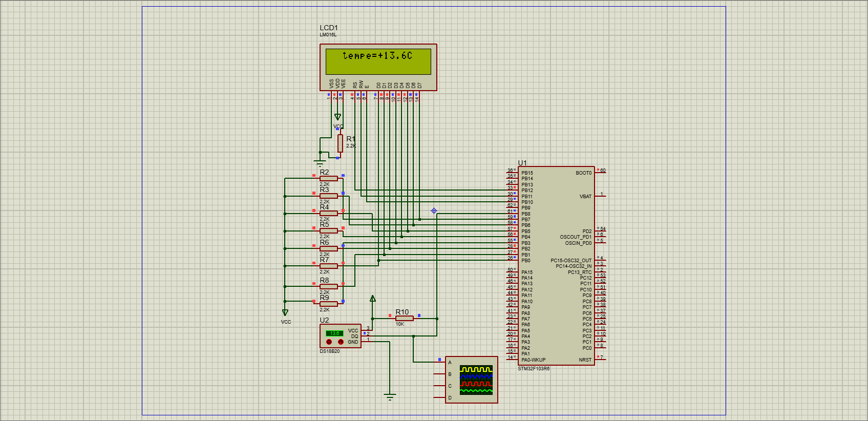This screenshot has height=421, width=868.
Task: Select the ground terminal below R1
Action: click(320, 163)
